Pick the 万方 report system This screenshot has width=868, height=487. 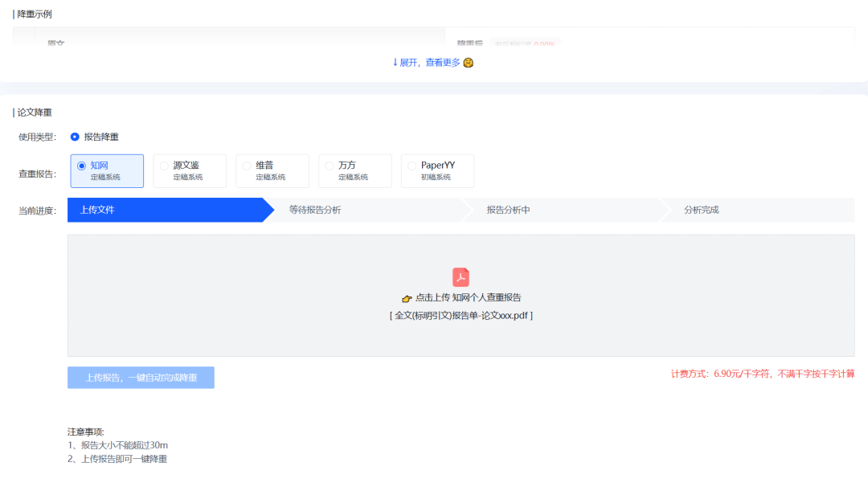[x=355, y=171]
